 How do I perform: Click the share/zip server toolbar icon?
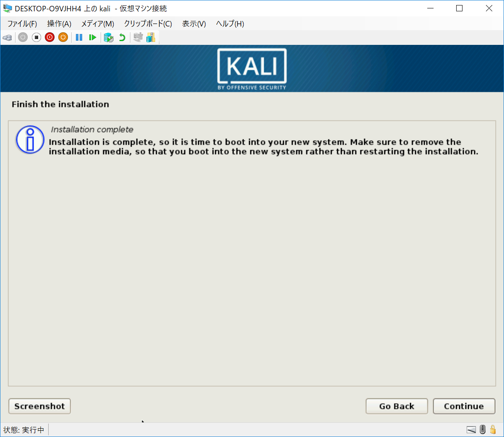(x=151, y=37)
